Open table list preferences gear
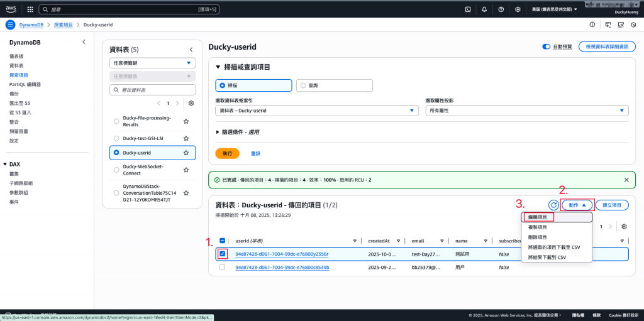Screen dimensions: 644x321 191,104
